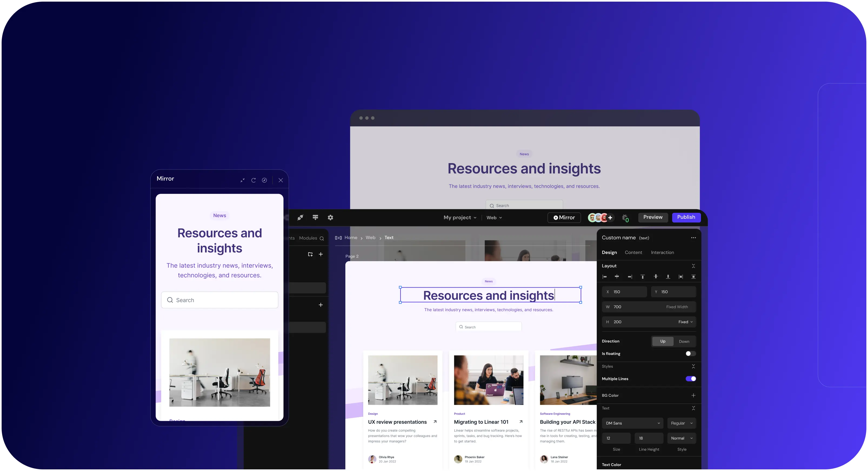The image size is (868, 471).
Task: Open the DM Sans font dropdown
Action: pyautogui.click(x=632, y=423)
